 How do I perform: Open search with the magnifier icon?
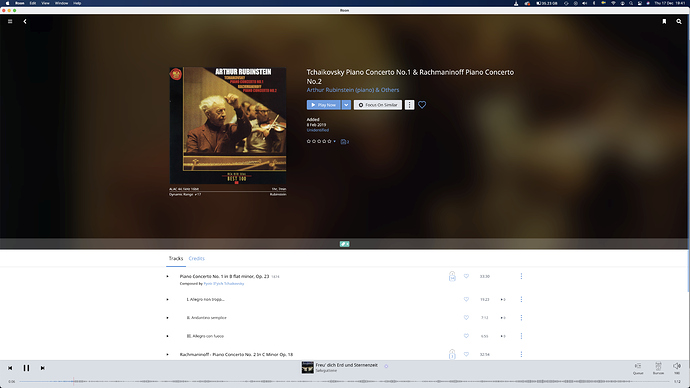tap(679, 21)
